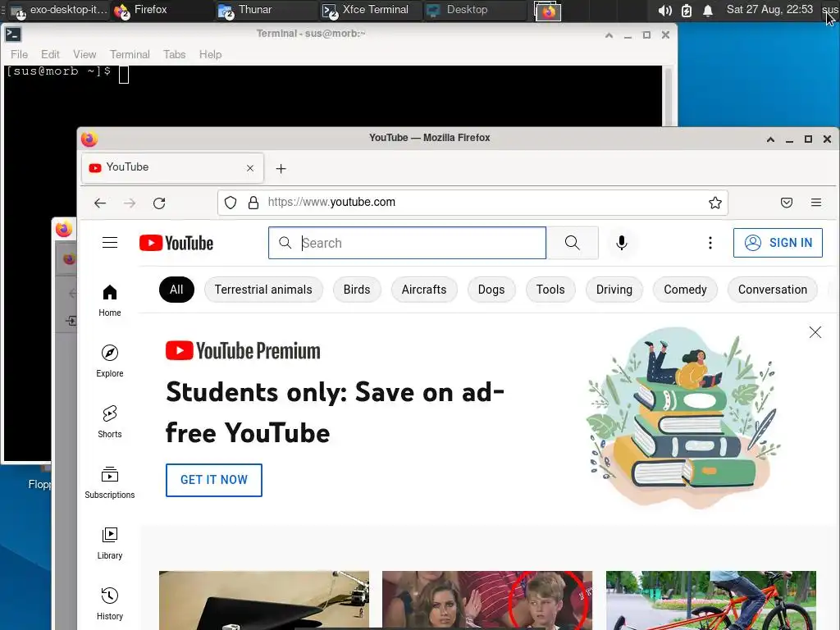Screen dimensions: 840x630
Task: Show site security padlock info
Action: pos(253,203)
